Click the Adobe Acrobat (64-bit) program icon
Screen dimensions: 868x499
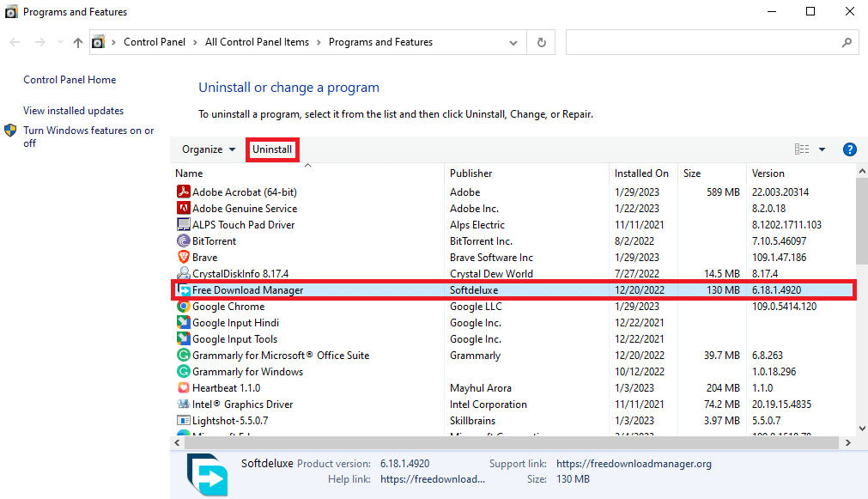(183, 192)
